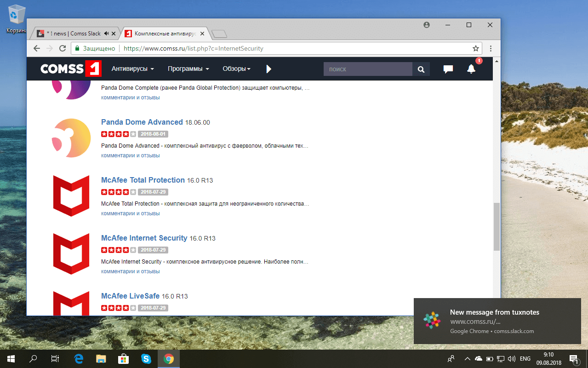Open the Slack notification from tuxnotes

tap(497, 321)
